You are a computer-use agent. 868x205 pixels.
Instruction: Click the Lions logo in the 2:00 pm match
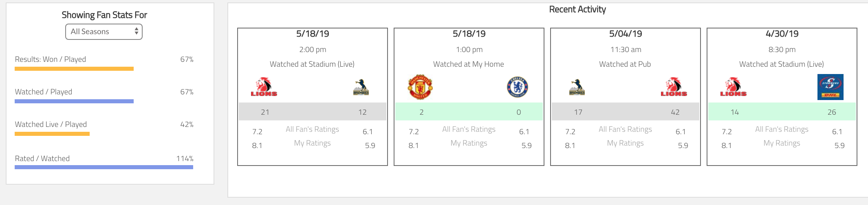(x=264, y=87)
